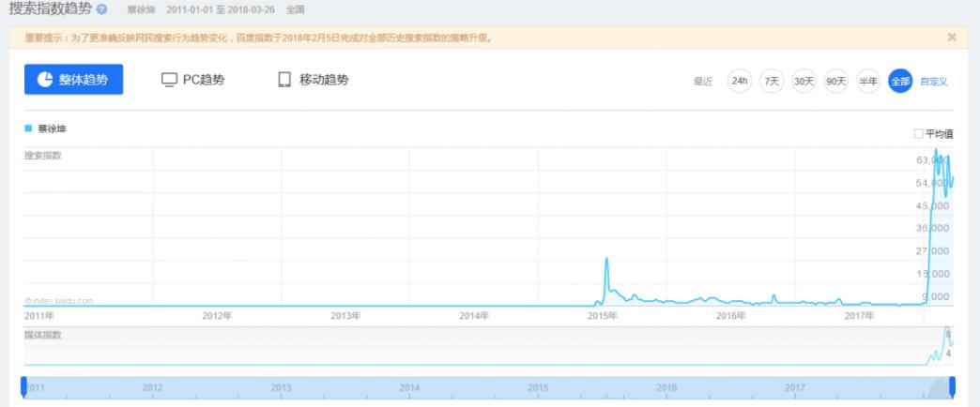Click the 搜索指数 axis label

(x=43, y=156)
